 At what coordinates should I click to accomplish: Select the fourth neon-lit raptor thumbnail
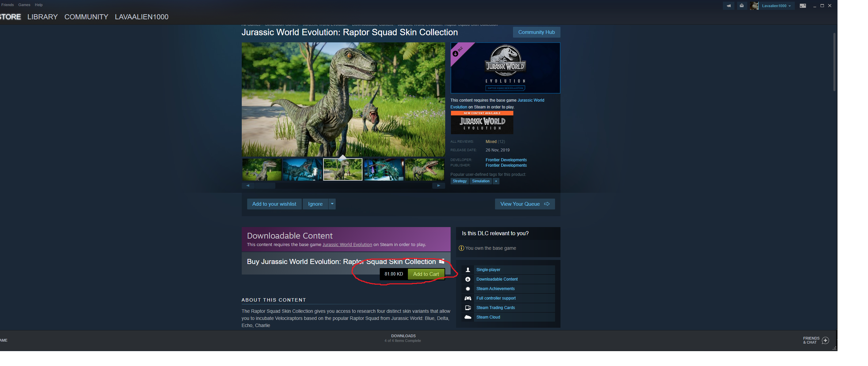(384, 169)
